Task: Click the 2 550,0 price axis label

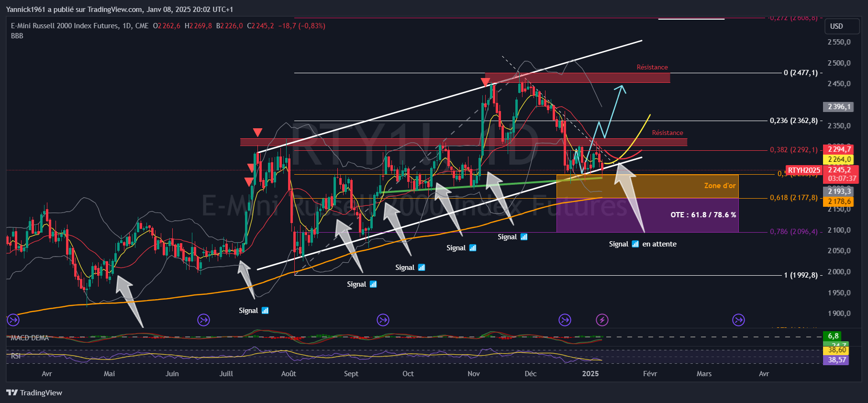Action: [x=839, y=42]
